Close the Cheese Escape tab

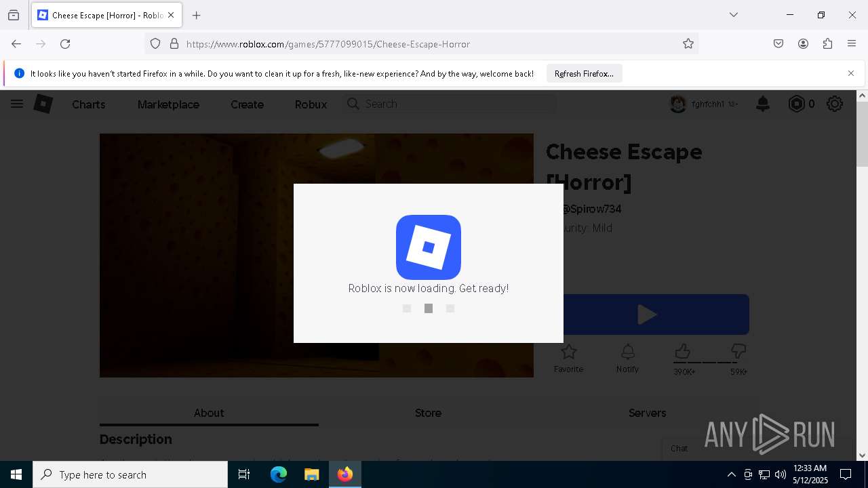coord(171,15)
